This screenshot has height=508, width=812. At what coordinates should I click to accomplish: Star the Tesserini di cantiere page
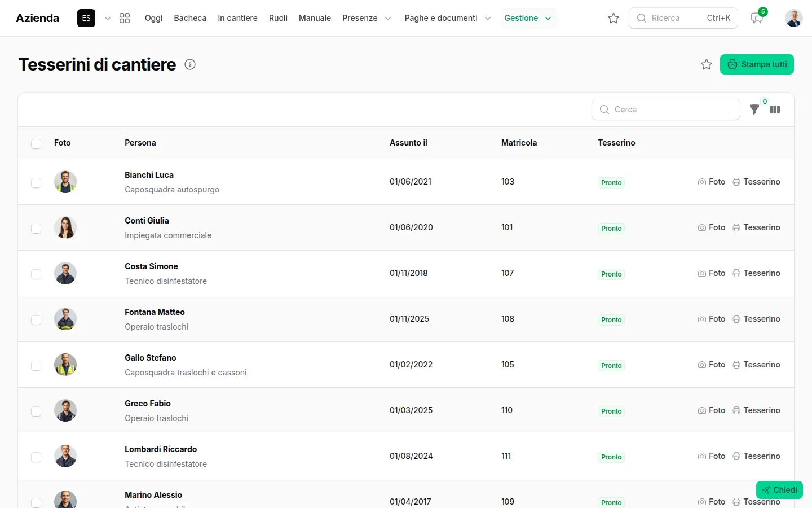(x=707, y=64)
